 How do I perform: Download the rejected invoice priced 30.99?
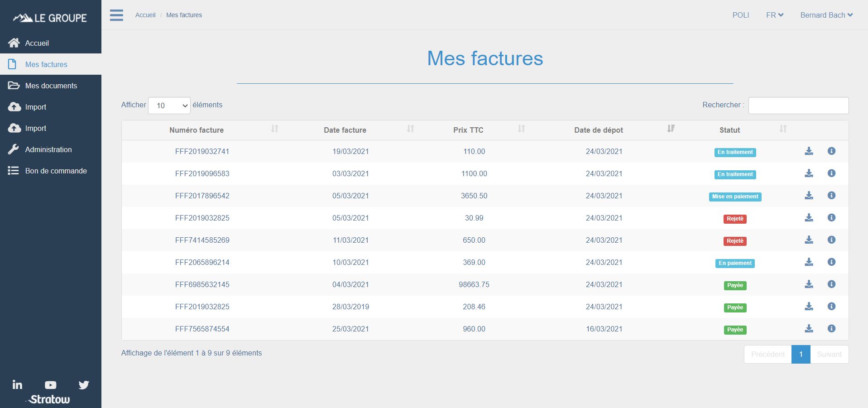tap(809, 218)
